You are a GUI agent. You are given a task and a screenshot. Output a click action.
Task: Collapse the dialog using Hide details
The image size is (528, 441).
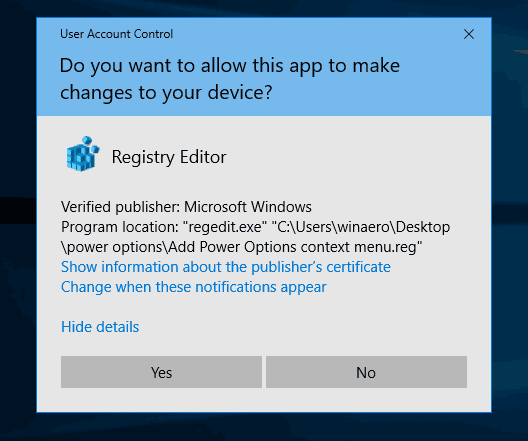pos(100,327)
